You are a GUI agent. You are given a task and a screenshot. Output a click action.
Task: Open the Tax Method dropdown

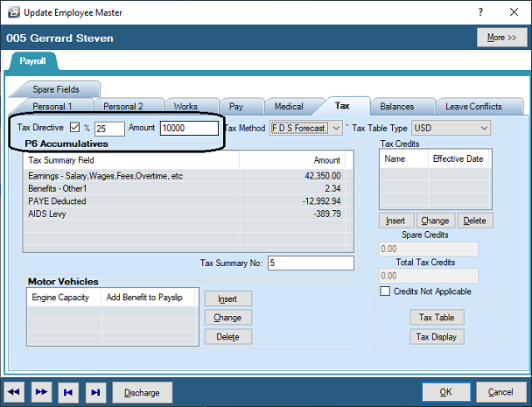[306, 128]
